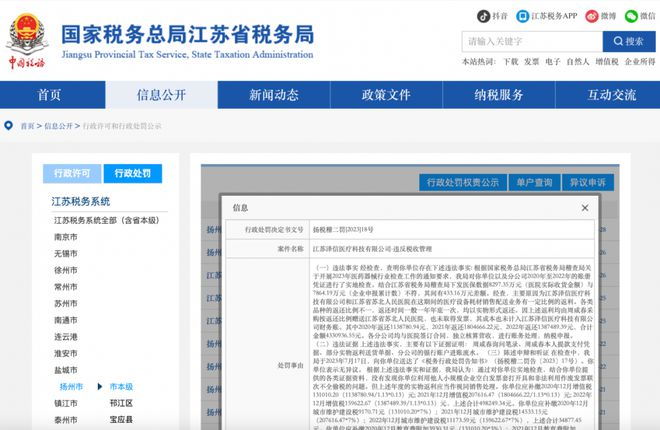Image resolution: width=660 pixels, height=430 pixels.
Task: Select 无锡市 in the region list
Action: coord(66,254)
